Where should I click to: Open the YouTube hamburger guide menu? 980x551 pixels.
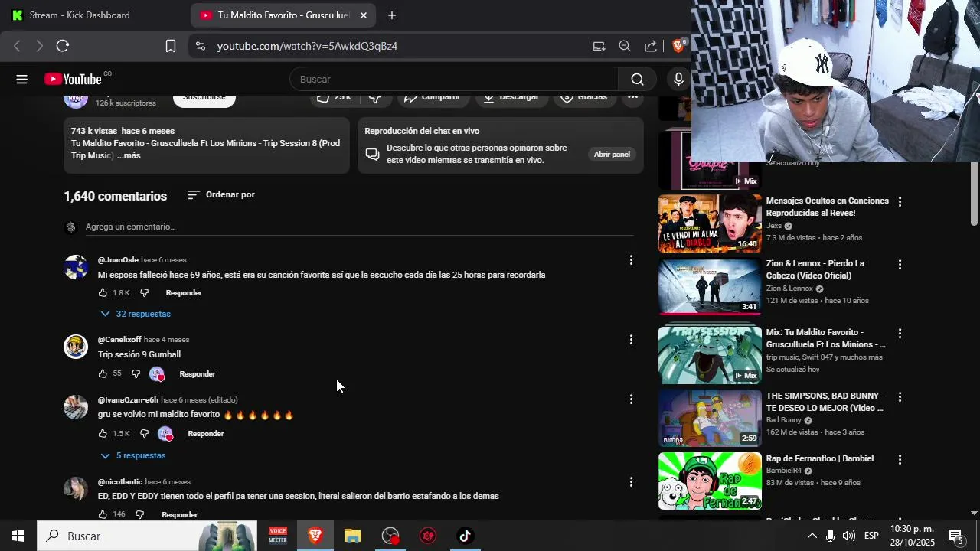(x=21, y=79)
